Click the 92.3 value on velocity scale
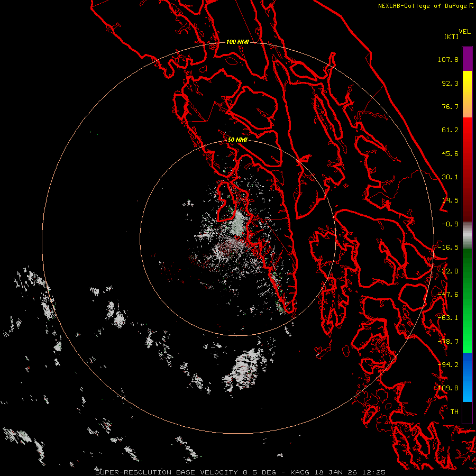Viewport: 476px width, 476px height. pos(450,83)
